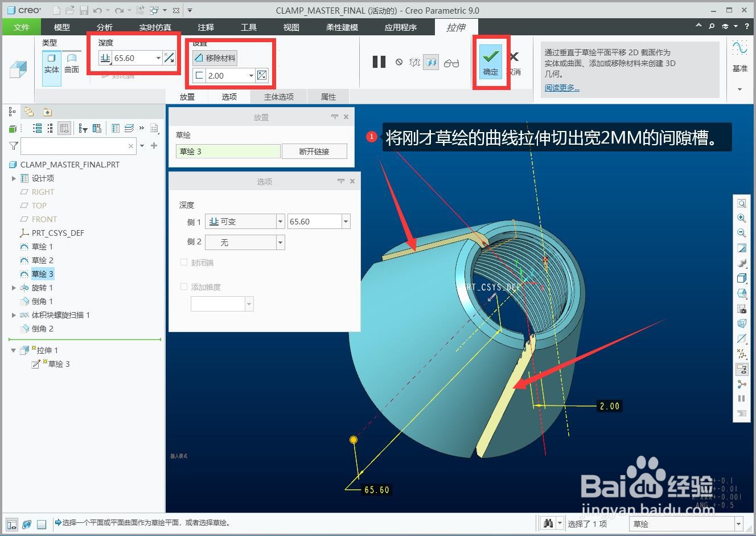The width and height of the screenshot is (756, 536).
Task: Open the view manager camera icon
Action: pos(742,309)
